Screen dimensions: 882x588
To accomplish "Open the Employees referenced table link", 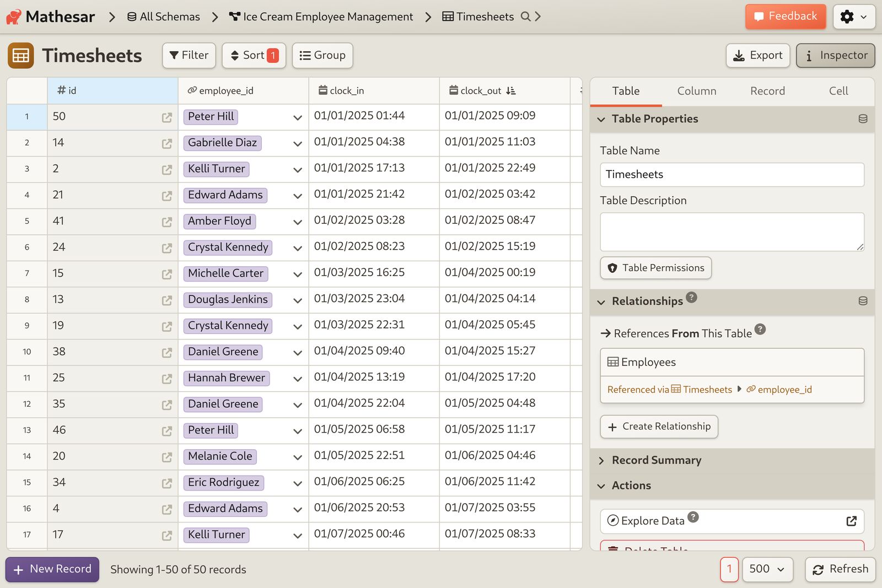I will [x=732, y=363].
